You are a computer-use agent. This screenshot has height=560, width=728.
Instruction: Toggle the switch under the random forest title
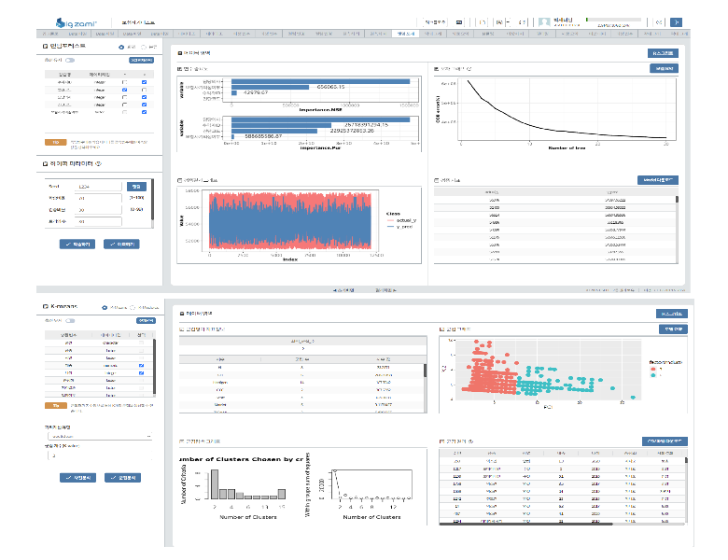coord(69,60)
